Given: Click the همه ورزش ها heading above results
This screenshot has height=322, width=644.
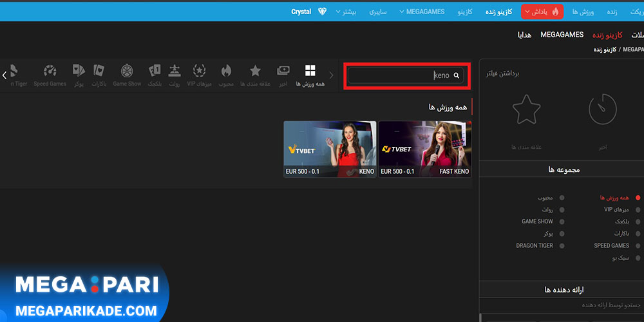Looking at the screenshot, I should (x=448, y=107).
